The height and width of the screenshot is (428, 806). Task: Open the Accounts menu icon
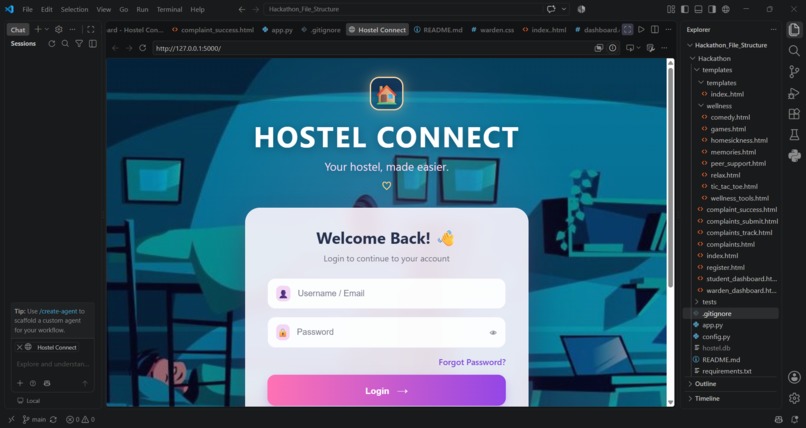click(794, 377)
